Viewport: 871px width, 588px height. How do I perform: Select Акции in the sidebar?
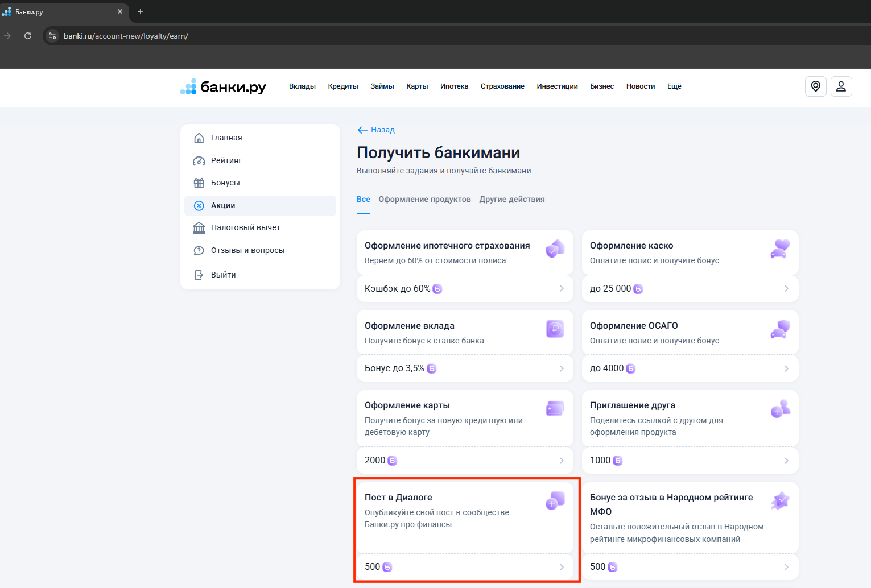point(260,206)
